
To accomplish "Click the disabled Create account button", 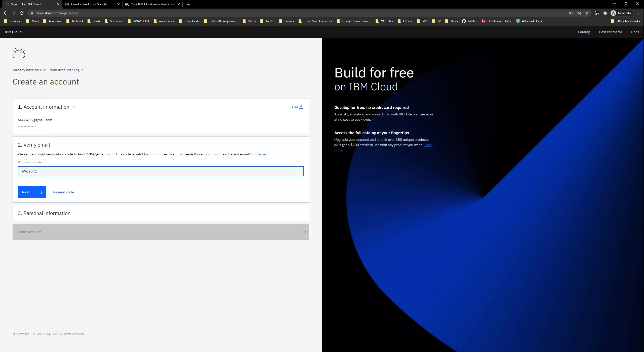I will coord(161,232).
